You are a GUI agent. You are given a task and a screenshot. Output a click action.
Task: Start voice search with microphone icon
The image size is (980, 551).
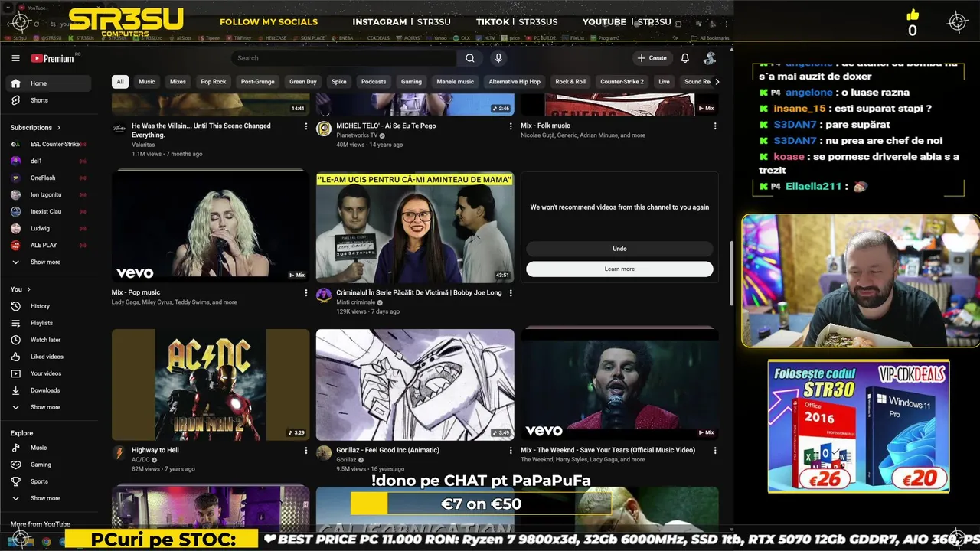tap(498, 58)
